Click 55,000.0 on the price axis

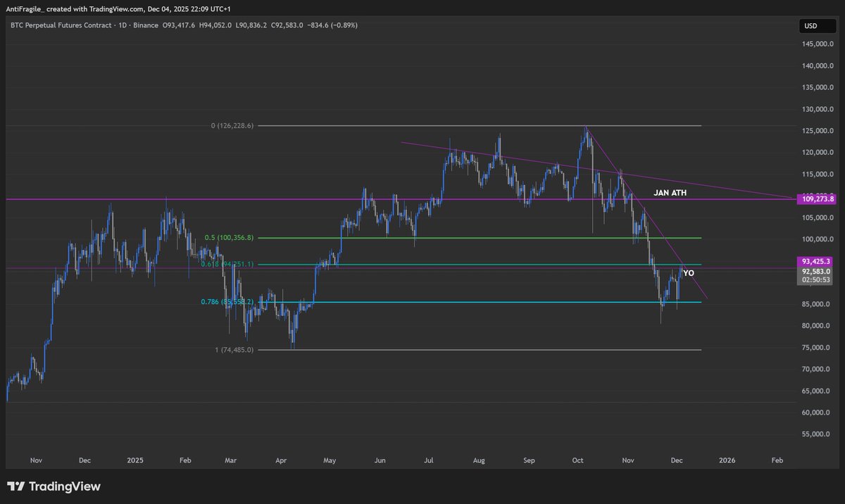817,434
